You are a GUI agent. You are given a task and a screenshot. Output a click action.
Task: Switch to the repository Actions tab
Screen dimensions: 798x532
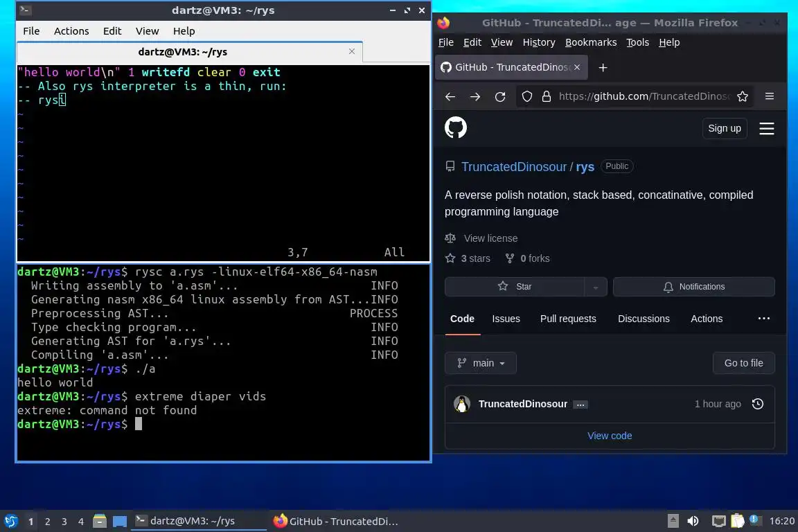(x=707, y=319)
